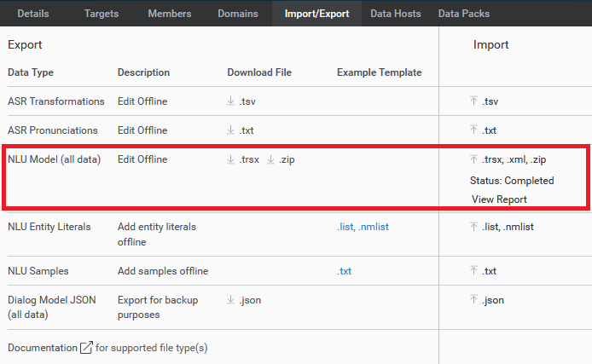Switch to the Targets tab
The height and width of the screenshot is (364, 592).
point(102,14)
